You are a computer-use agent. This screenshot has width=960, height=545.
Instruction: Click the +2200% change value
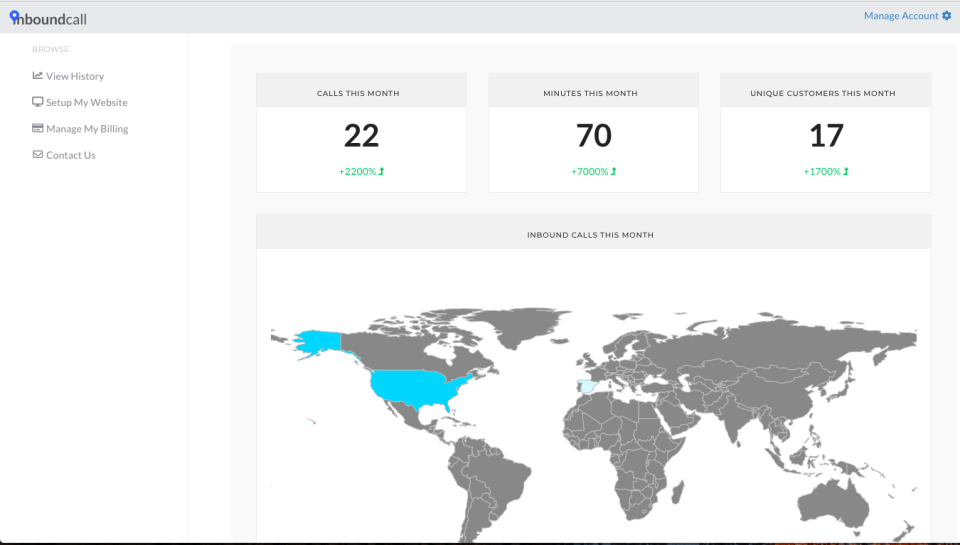click(357, 171)
